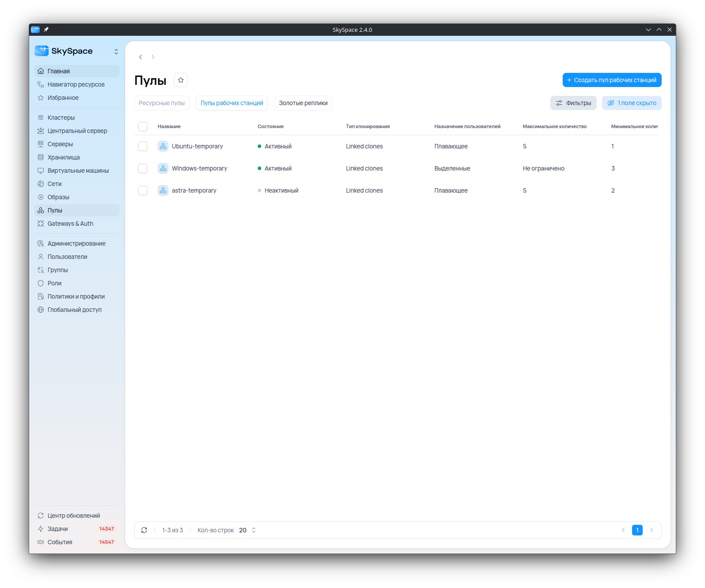Open Роли section
This screenshot has width=705, height=588.
click(x=77, y=283)
